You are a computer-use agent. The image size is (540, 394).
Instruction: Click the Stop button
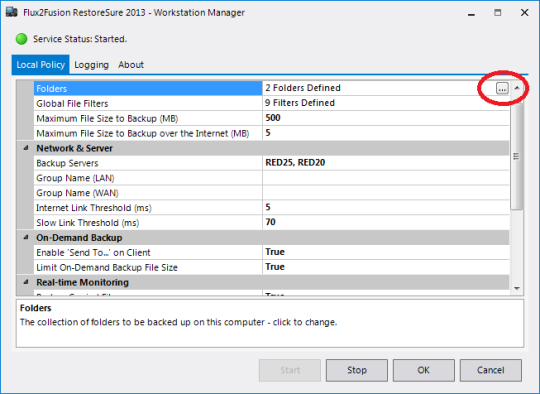click(357, 370)
